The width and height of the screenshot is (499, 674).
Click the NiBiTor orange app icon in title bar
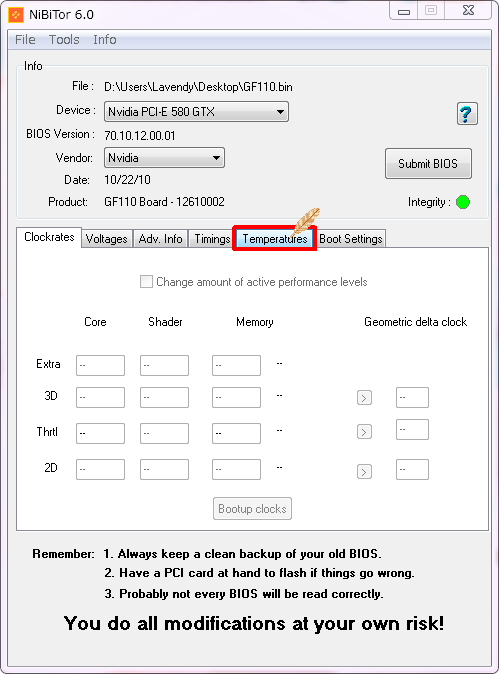(16, 15)
